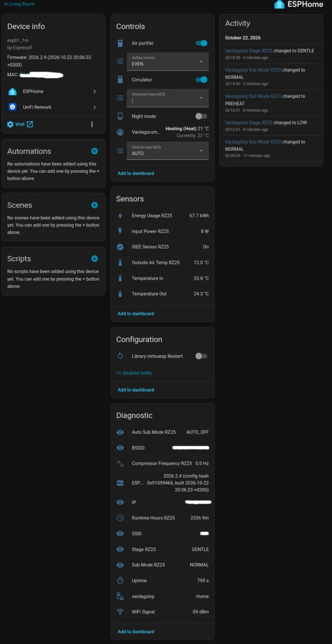Click the Visit device link
332x644 pixels.
coord(20,125)
